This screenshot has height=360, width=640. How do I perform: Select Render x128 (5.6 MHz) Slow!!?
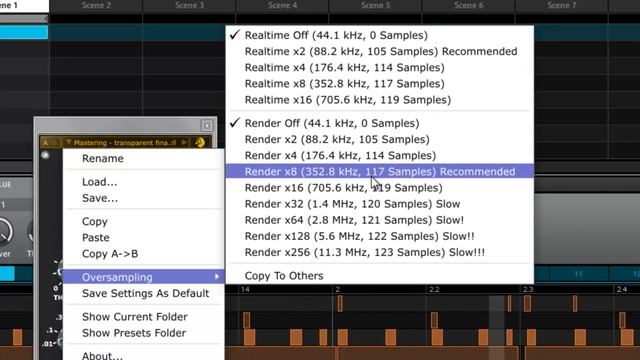point(380,236)
